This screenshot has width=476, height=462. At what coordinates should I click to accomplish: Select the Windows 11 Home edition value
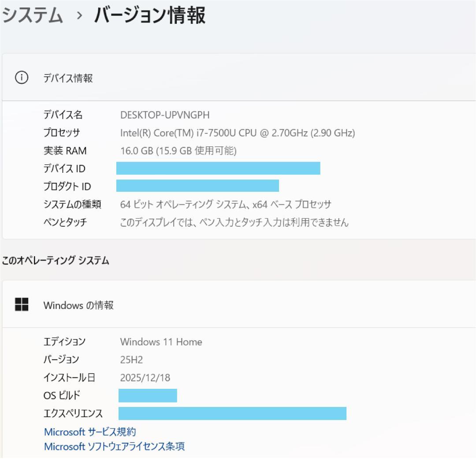point(161,342)
